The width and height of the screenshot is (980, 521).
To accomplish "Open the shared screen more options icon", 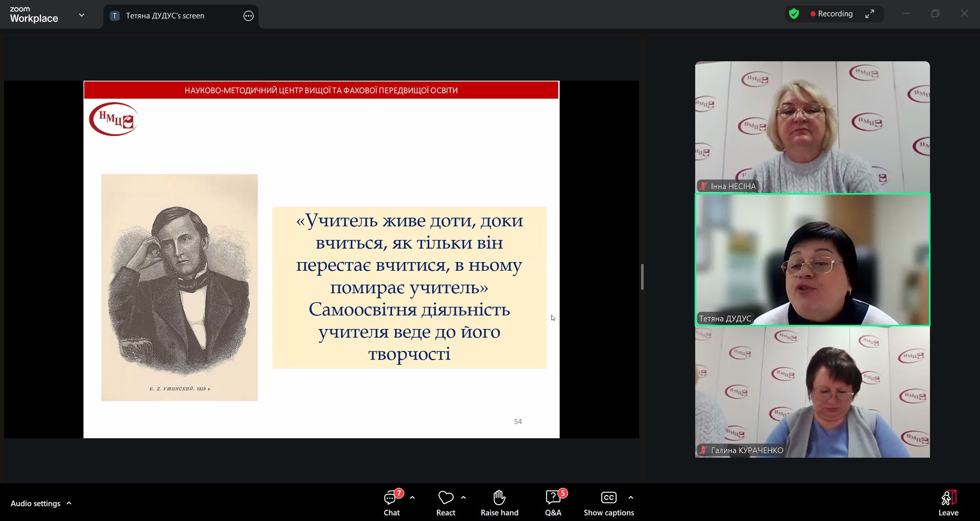I will tap(249, 16).
